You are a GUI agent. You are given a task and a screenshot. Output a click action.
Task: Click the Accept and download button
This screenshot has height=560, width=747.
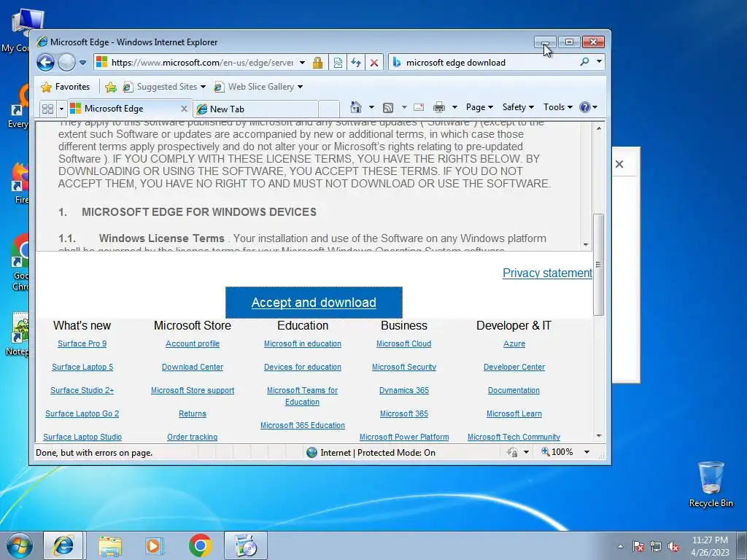coord(314,303)
